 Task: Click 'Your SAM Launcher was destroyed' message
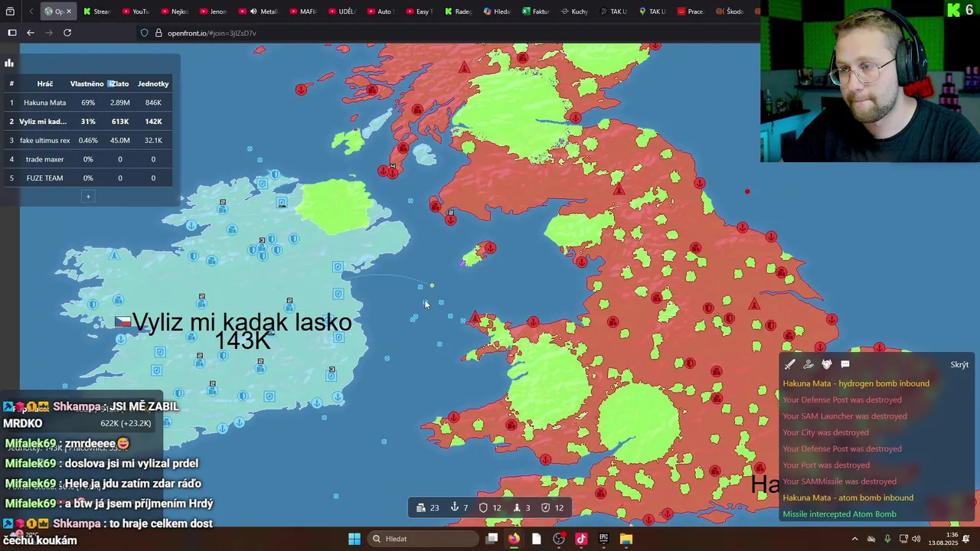click(844, 416)
